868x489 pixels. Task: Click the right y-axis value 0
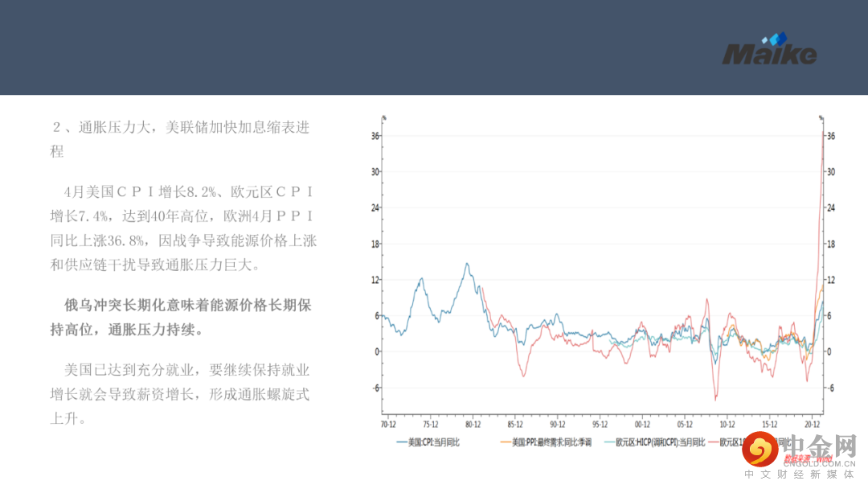tap(829, 351)
